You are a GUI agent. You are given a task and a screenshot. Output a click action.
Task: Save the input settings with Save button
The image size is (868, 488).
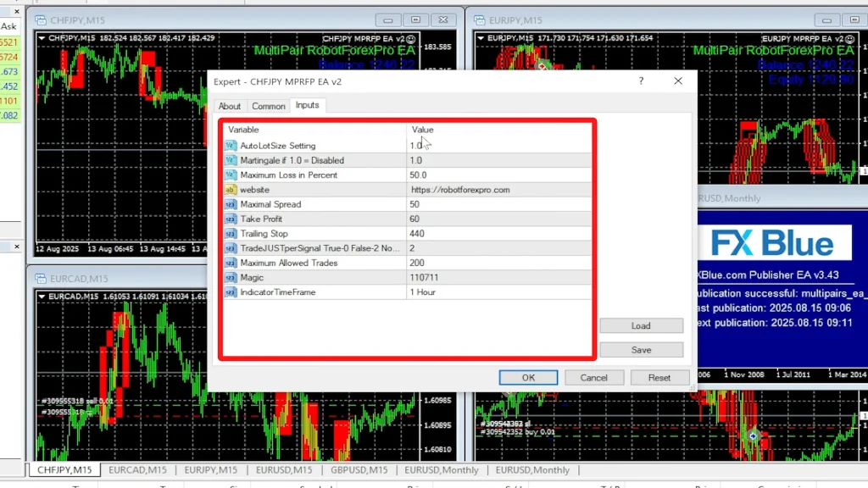coord(641,350)
